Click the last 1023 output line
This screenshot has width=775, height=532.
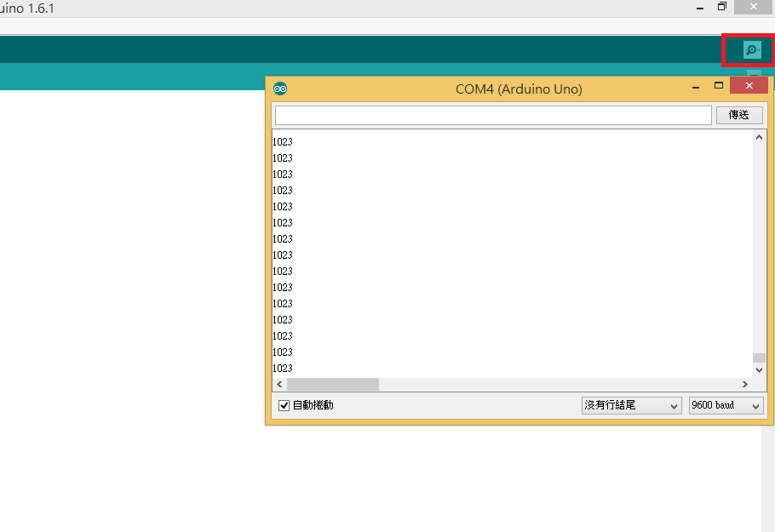tap(283, 368)
